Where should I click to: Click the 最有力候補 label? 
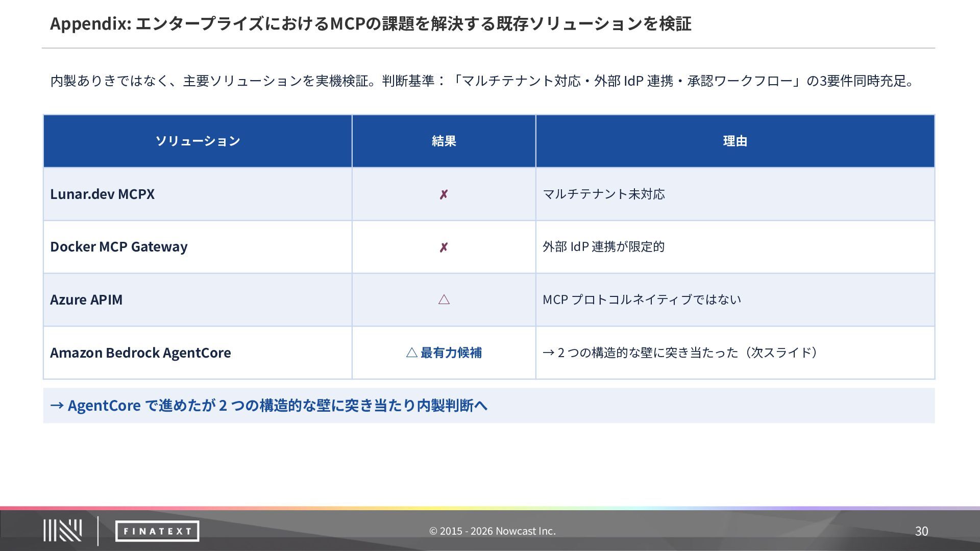[x=451, y=353]
